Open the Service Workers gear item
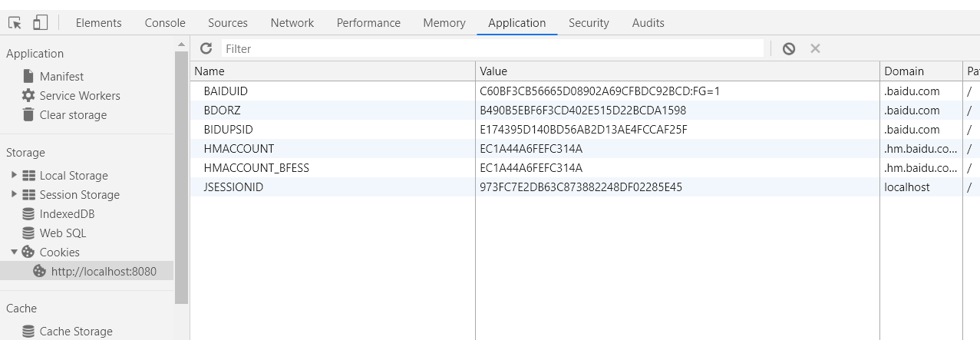This screenshot has height=340, width=980. [x=79, y=96]
